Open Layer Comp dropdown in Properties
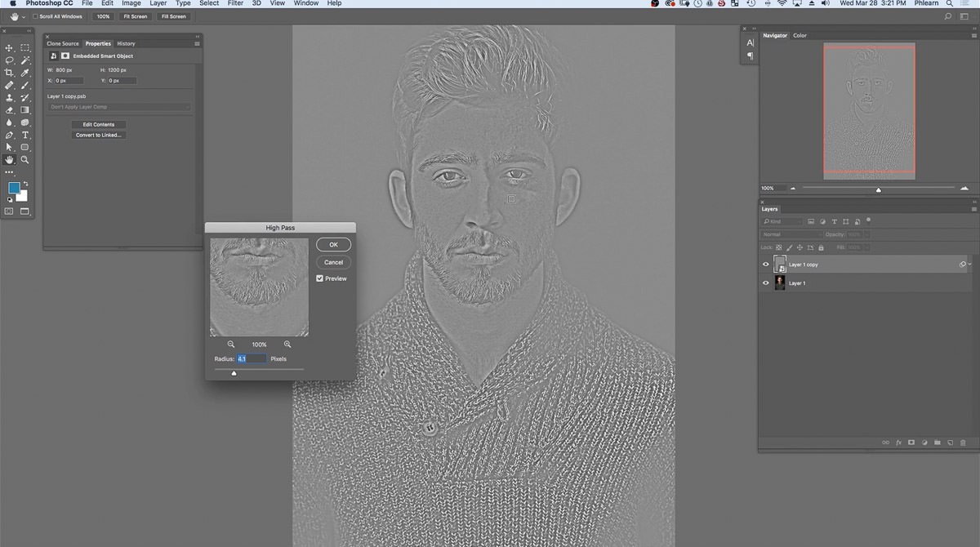 tap(119, 107)
